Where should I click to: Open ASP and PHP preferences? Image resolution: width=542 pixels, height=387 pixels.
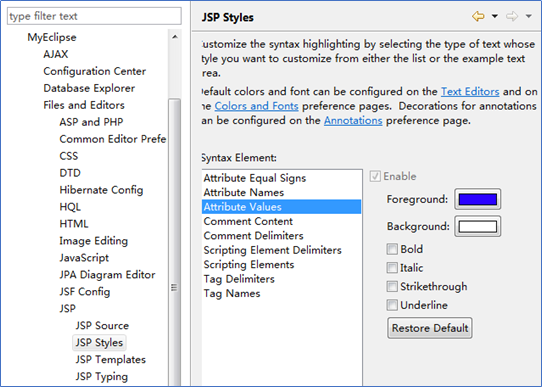click(91, 122)
